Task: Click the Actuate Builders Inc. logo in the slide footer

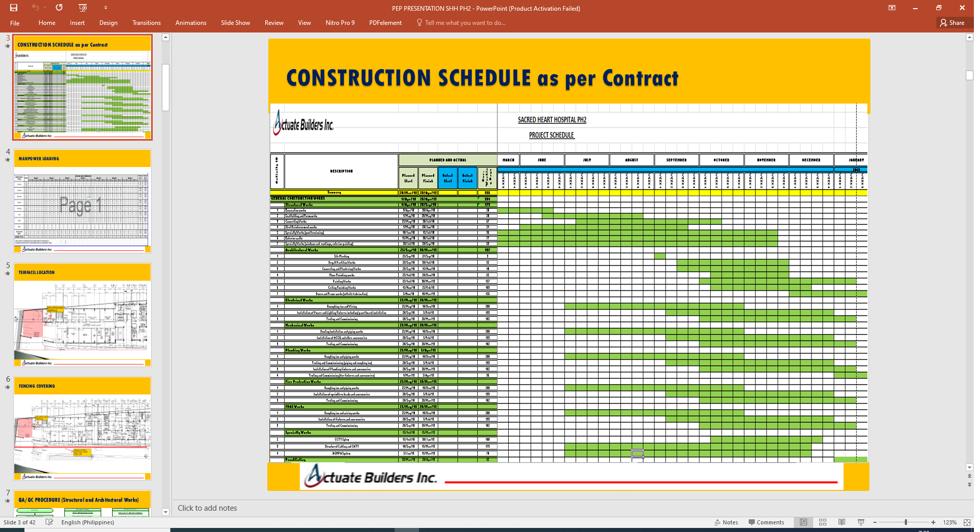Action: coord(371,476)
